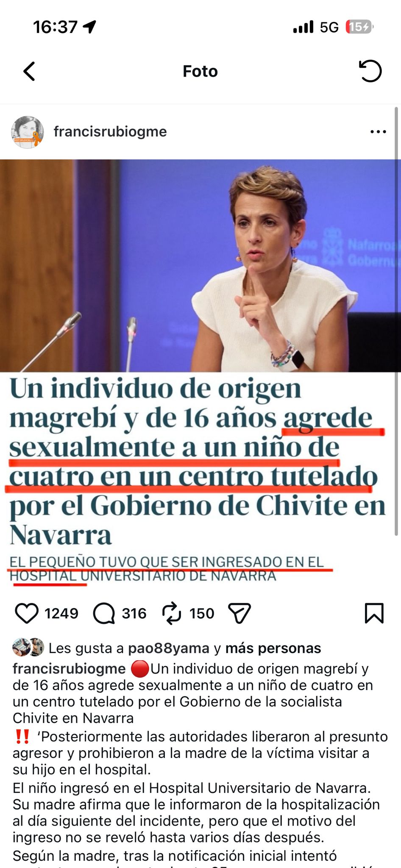This screenshot has width=401, height=868.
Task: Open comments via speech bubble icon
Action: [104, 613]
